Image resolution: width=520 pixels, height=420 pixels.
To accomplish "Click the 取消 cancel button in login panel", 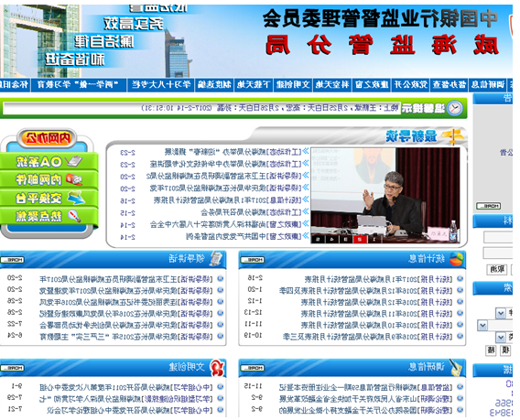I will click(496, 269).
